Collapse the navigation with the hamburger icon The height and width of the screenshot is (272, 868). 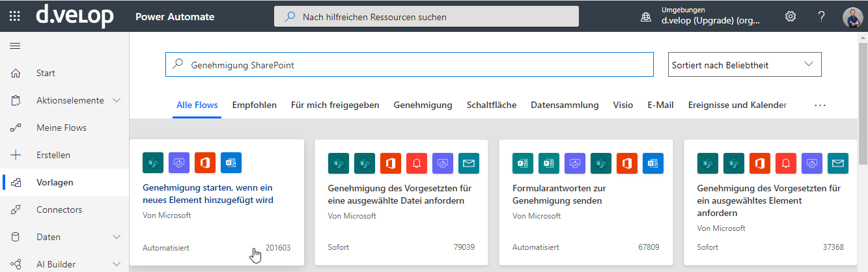[15, 46]
